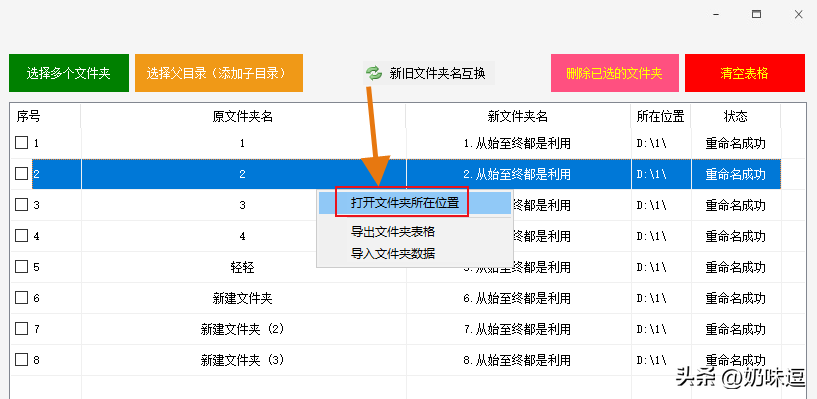The image size is (817, 399).
Task: Click 重命名成功 status in row 2
Action: click(x=736, y=174)
